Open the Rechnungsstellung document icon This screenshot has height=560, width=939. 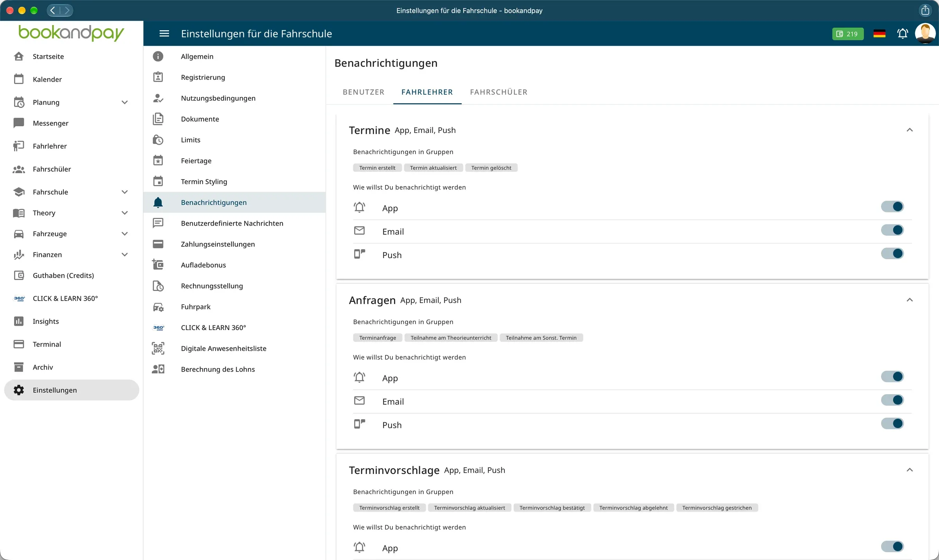tap(158, 286)
